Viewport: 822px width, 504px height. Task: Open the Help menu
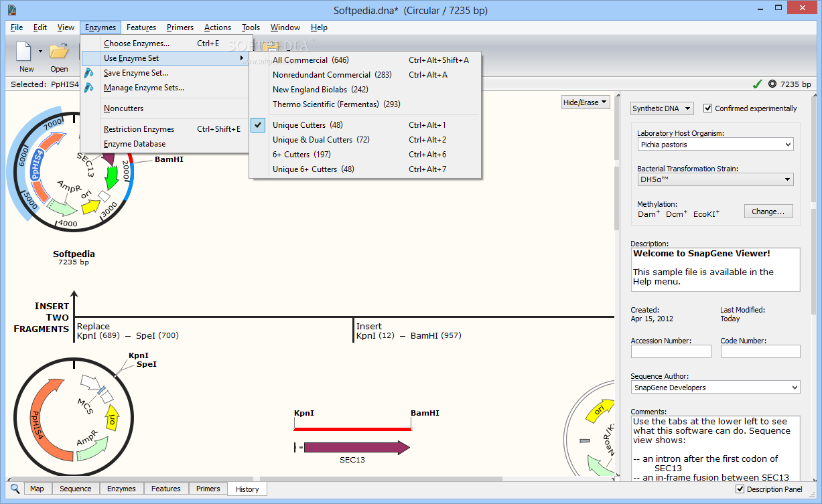tap(319, 27)
